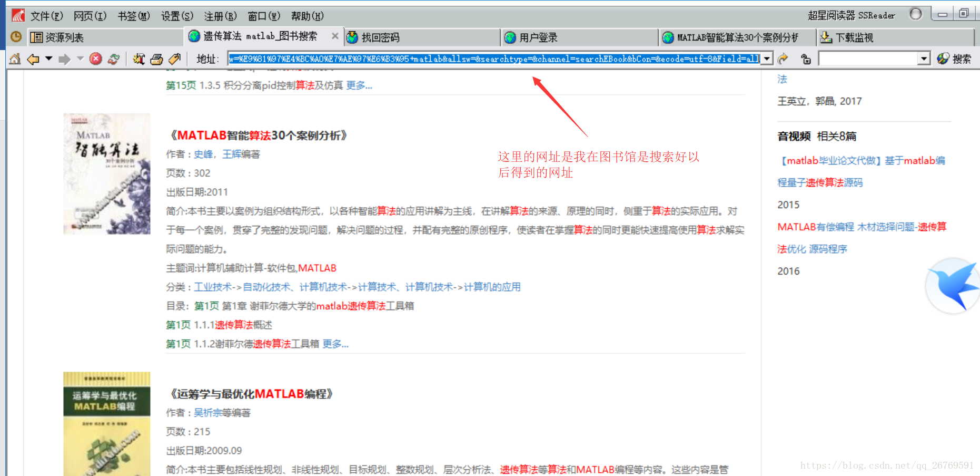Open the 设置(S) menu
Viewport: 980px width, 476px height.
177,16
